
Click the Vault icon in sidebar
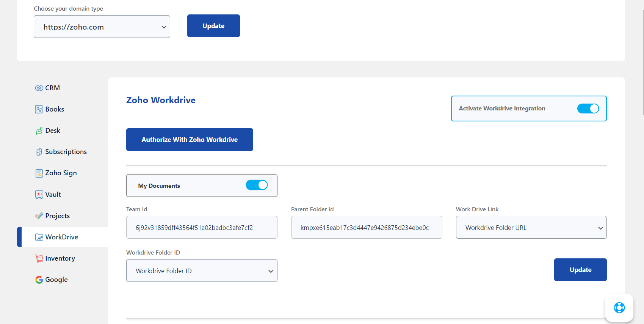[39, 195]
